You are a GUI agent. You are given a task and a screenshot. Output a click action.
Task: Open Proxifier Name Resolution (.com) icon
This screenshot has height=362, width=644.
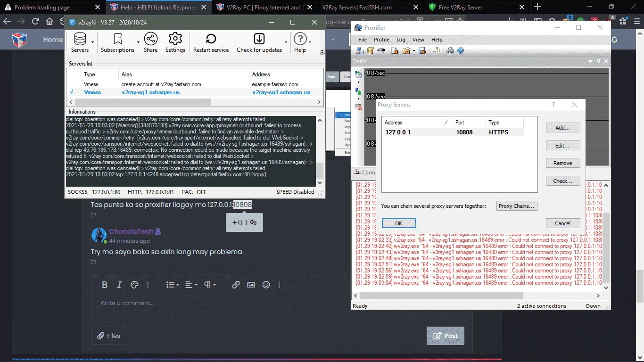(x=381, y=51)
